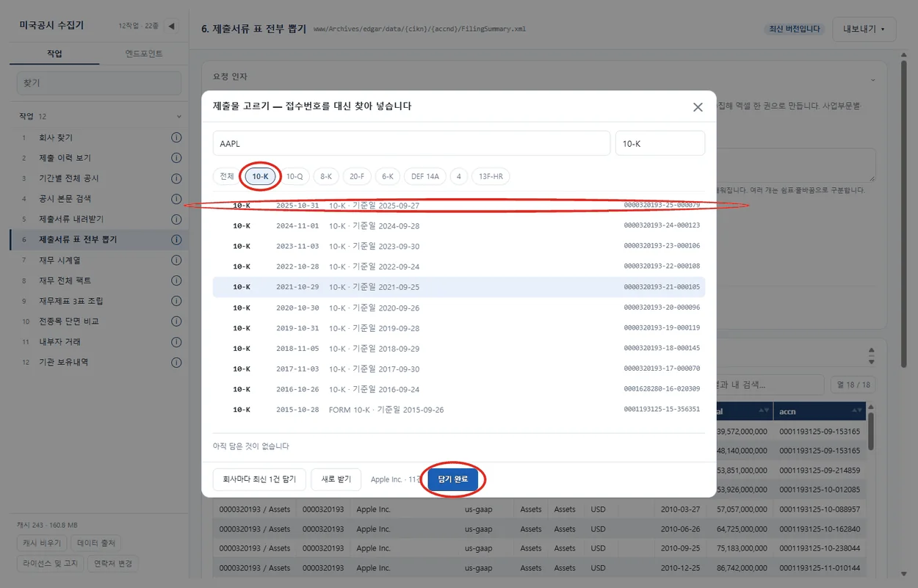Toggle the 8-K filter chip
The width and height of the screenshot is (918, 588).
pos(326,176)
